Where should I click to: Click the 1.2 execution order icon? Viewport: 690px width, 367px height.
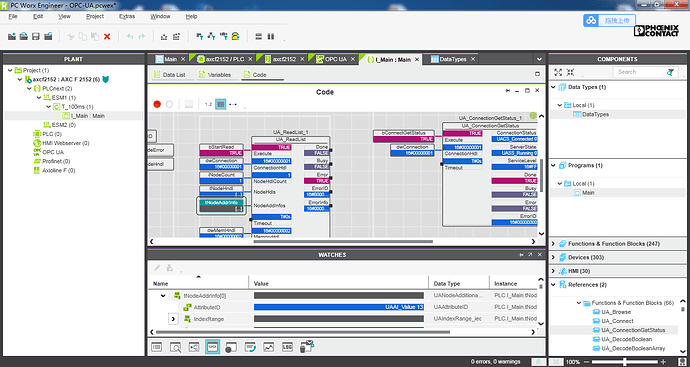click(x=209, y=104)
